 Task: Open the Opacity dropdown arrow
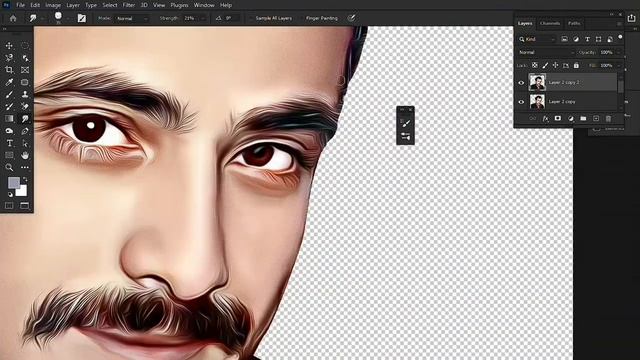click(x=619, y=52)
